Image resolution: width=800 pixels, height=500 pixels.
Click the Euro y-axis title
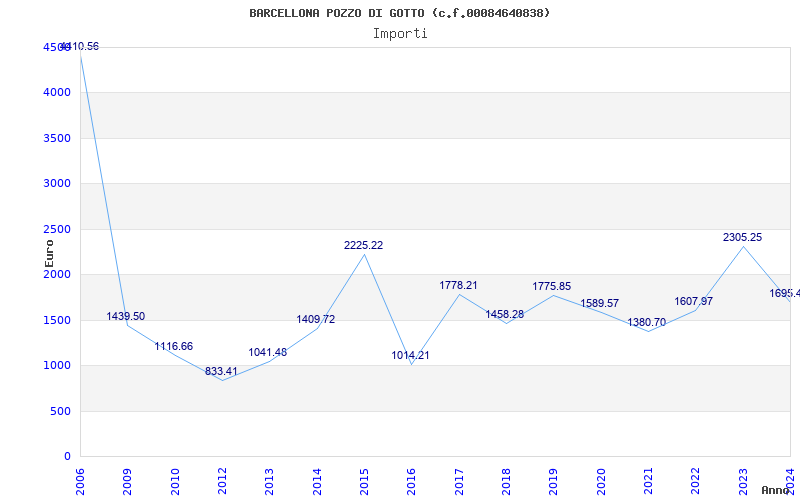49,254
